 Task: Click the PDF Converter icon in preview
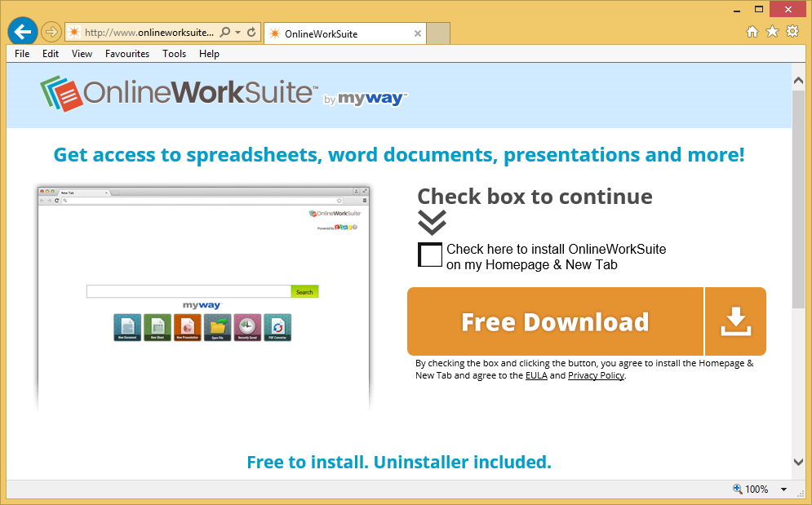point(277,327)
